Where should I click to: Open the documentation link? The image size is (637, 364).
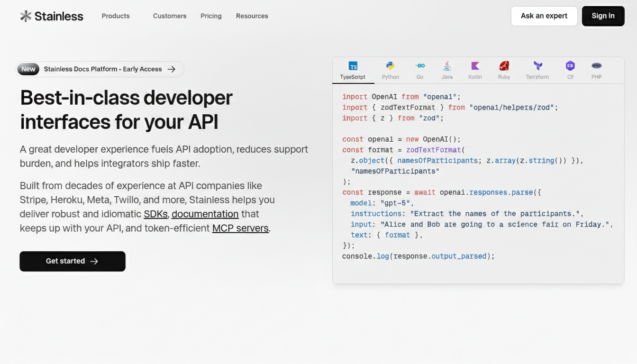[x=205, y=214]
